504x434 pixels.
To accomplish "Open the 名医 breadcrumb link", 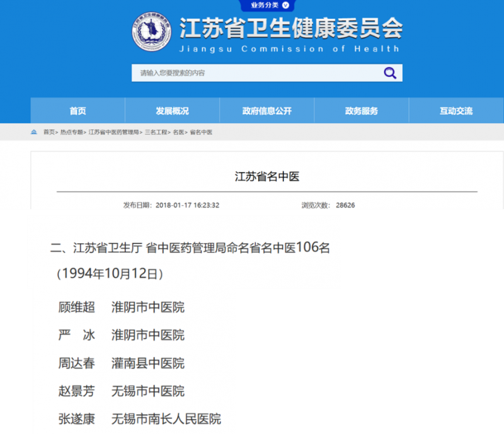I will coord(178,132).
